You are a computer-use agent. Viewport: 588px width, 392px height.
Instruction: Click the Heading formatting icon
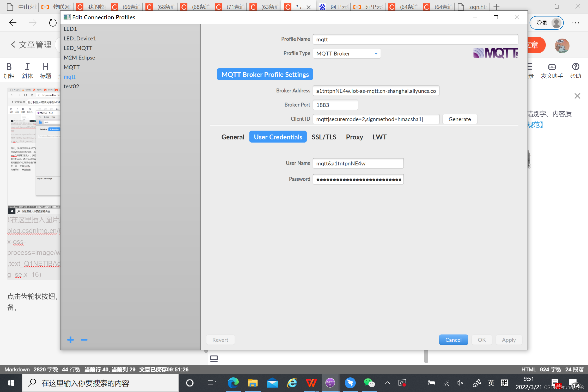tap(46, 67)
